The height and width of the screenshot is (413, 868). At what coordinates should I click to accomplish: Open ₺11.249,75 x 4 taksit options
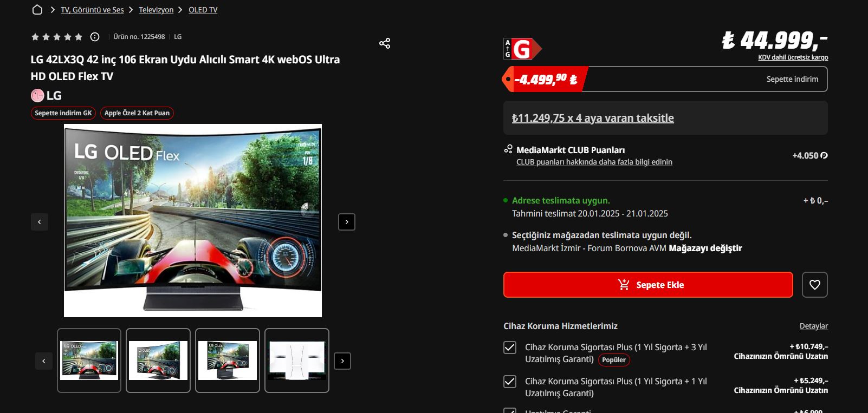(x=593, y=118)
